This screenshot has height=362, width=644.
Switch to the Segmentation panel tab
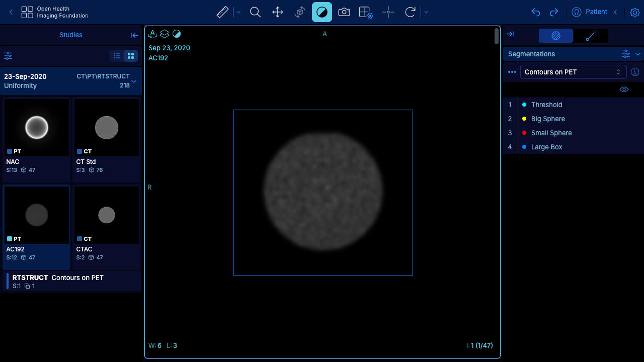(x=556, y=36)
